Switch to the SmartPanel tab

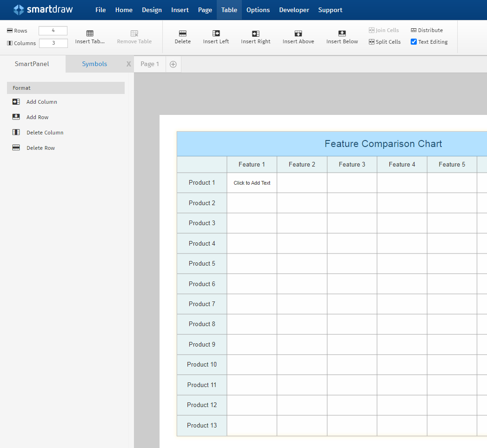[32, 64]
